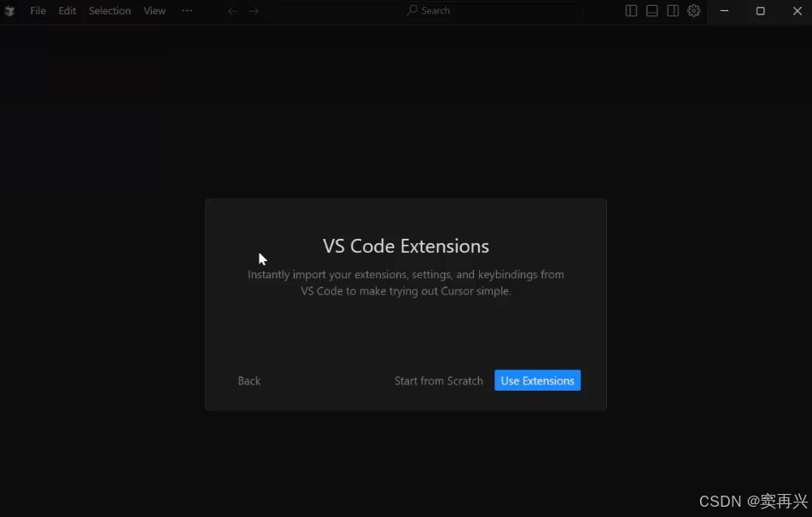Viewport: 812px width, 517px height.
Task: Minimize the Cursor window
Action: coord(725,11)
